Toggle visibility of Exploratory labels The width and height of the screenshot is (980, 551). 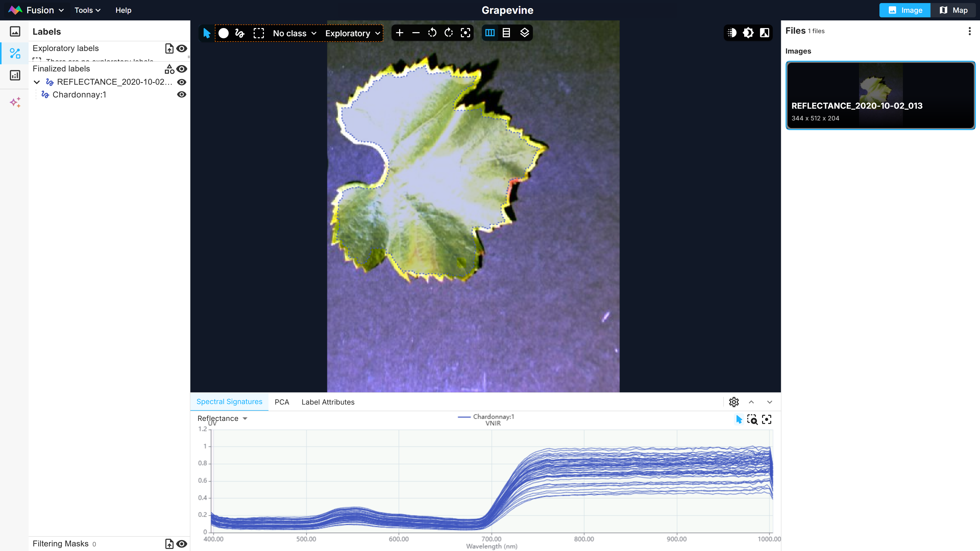[182, 49]
